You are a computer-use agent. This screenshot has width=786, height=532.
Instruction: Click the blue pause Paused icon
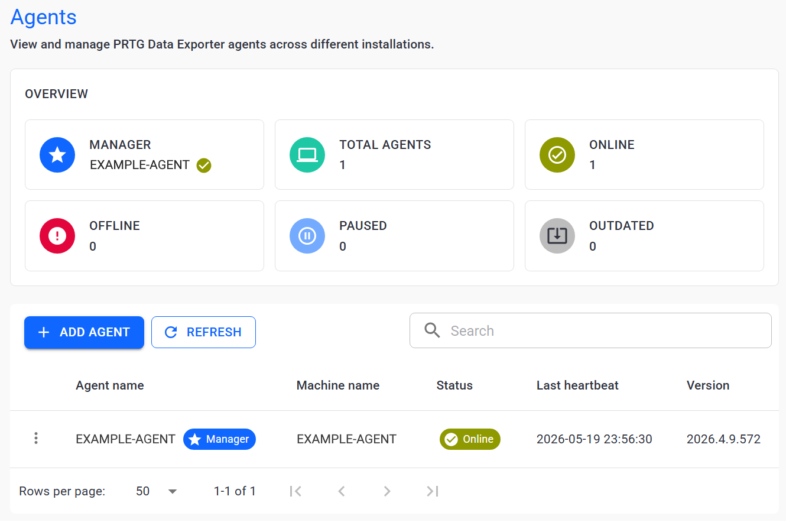click(307, 236)
